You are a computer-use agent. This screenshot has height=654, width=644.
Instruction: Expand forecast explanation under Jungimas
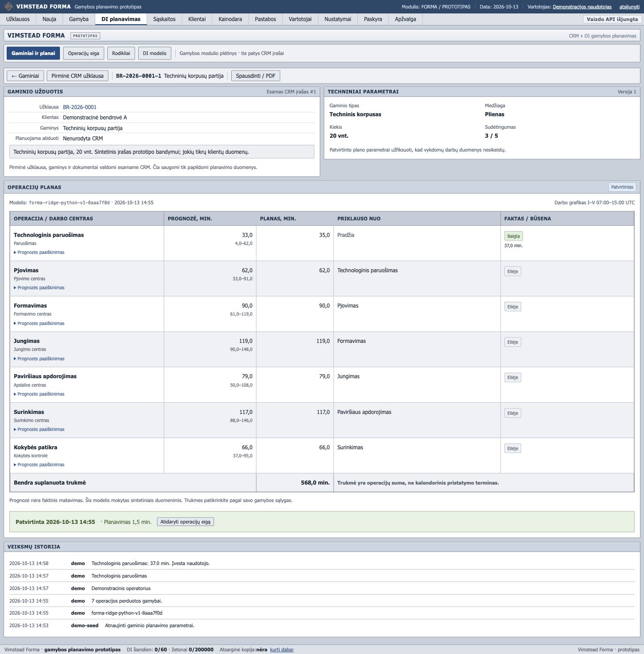(39, 359)
